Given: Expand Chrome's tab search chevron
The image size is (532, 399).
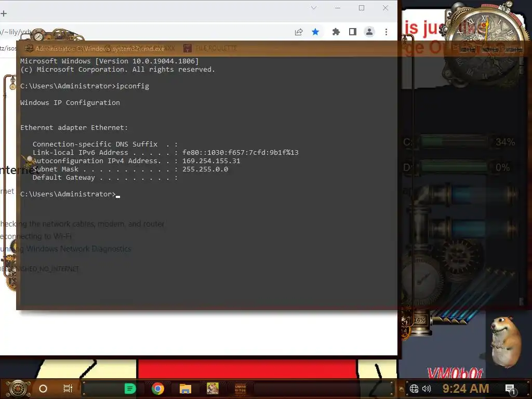Looking at the screenshot, I should point(314,8).
